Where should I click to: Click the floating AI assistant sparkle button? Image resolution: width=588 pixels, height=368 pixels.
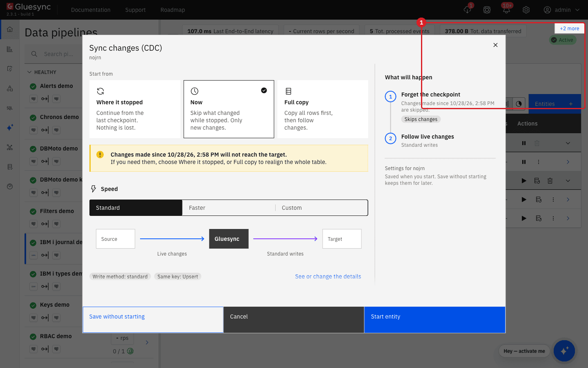tap(564, 351)
